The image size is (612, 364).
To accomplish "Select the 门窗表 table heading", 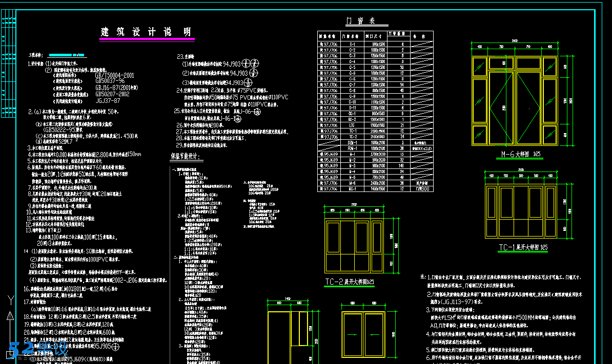I will [x=361, y=21].
